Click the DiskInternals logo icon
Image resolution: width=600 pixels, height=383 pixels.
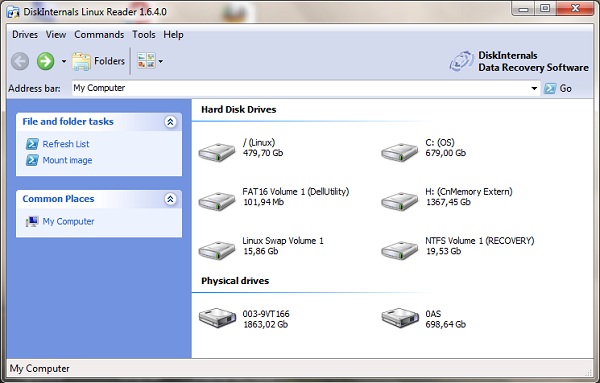[x=461, y=61]
